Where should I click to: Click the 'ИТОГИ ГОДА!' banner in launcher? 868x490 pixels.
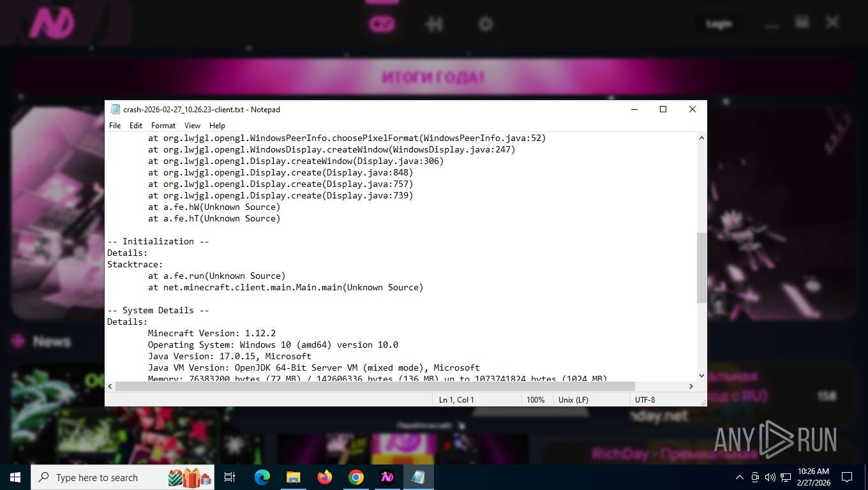pyautogui.click(x=433, y=78)
